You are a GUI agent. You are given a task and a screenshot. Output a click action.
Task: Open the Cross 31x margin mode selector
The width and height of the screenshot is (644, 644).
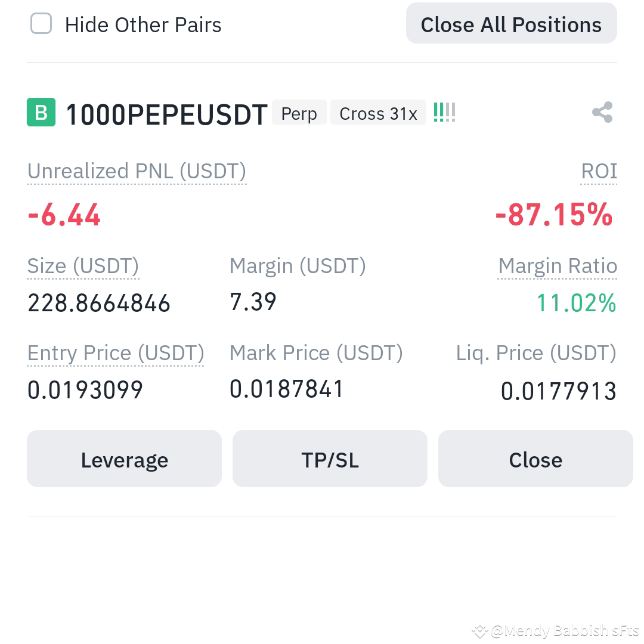(x=378, y=113)
